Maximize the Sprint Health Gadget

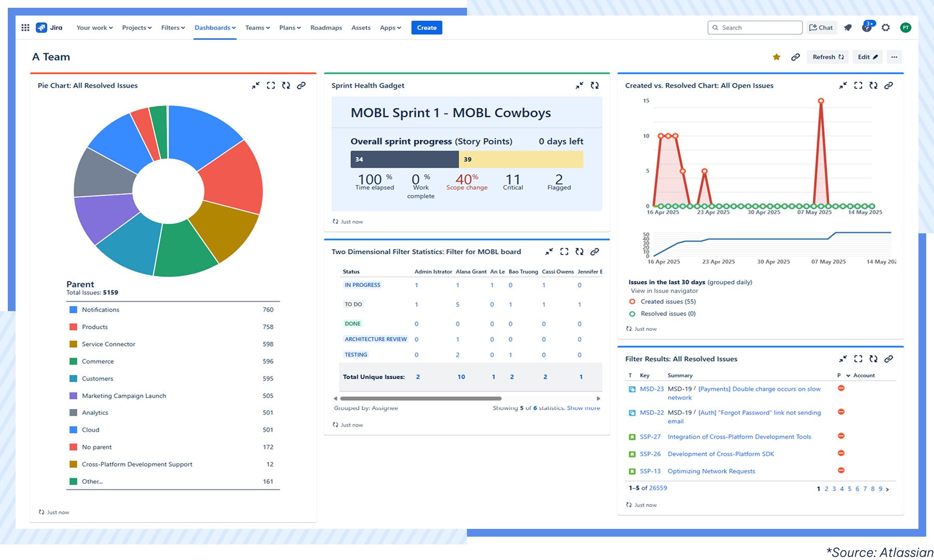(580, 86)
